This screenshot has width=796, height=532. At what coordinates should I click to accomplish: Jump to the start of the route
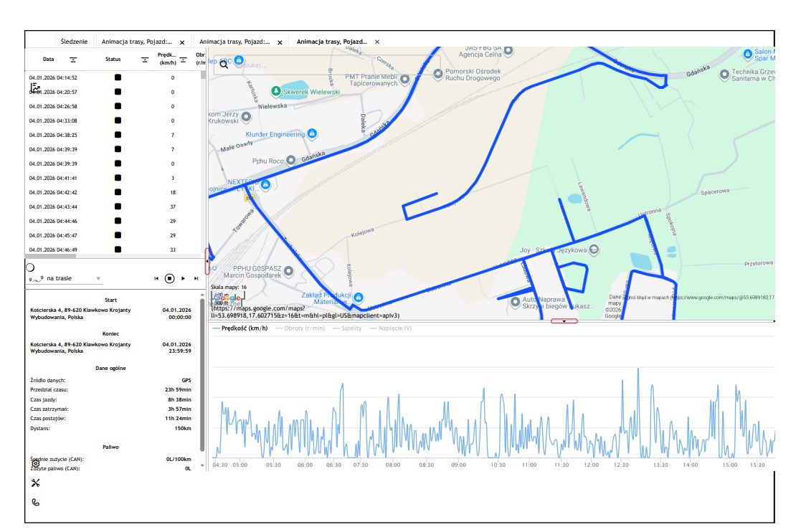(156, 278)
